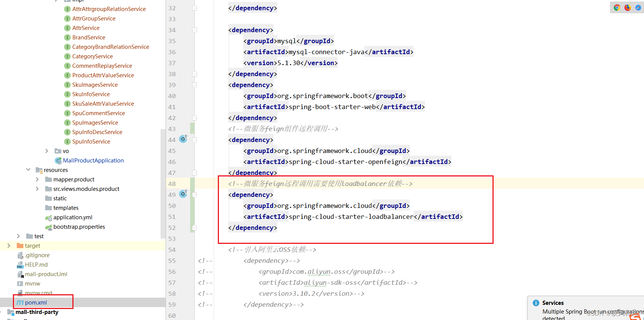Open SpuInfoDescService in project tree
Viewport: 644px width, 320px height.
pyautogui.click(x=97, y=132)
